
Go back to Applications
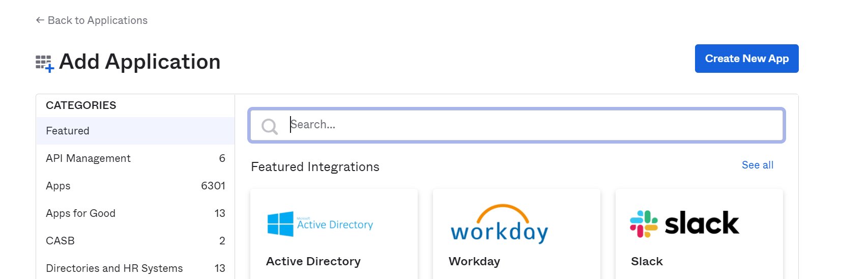coord(97,20)
